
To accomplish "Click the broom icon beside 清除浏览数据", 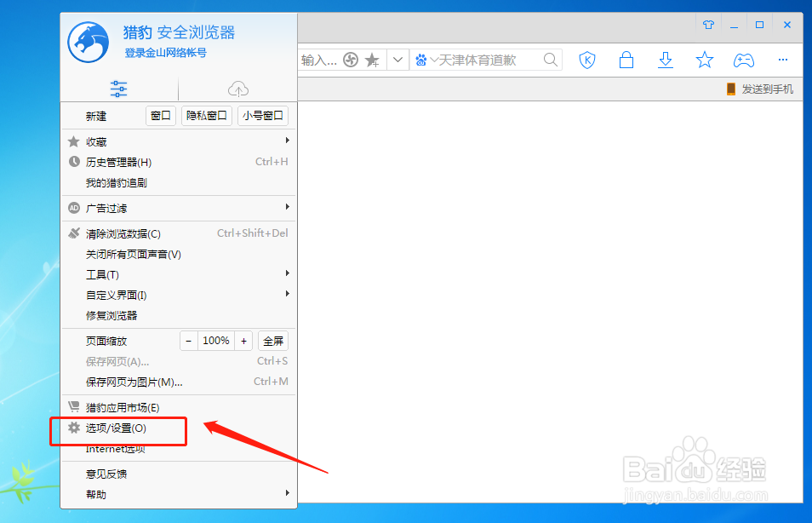I will tap(74, 233).
